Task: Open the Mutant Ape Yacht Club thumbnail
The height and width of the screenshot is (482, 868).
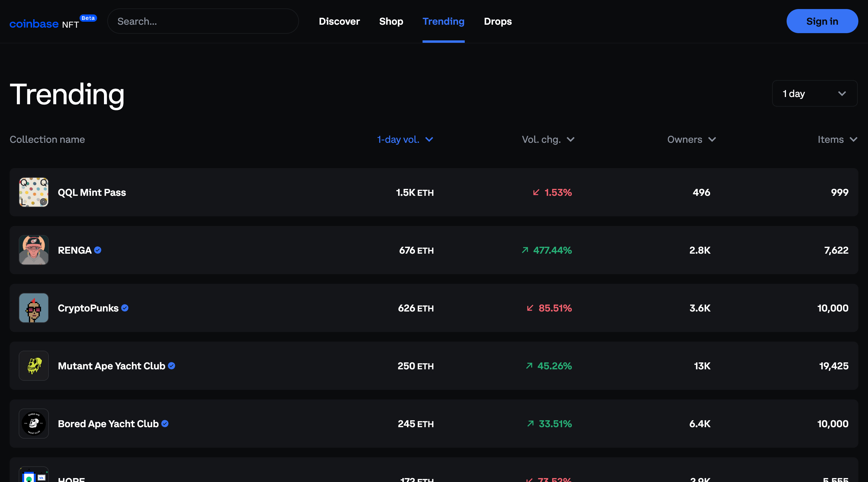Action: (x=33, y=366)
